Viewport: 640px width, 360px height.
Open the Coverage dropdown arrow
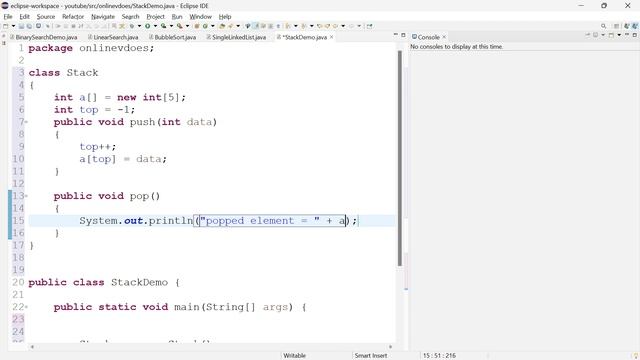tap(171, 26)
